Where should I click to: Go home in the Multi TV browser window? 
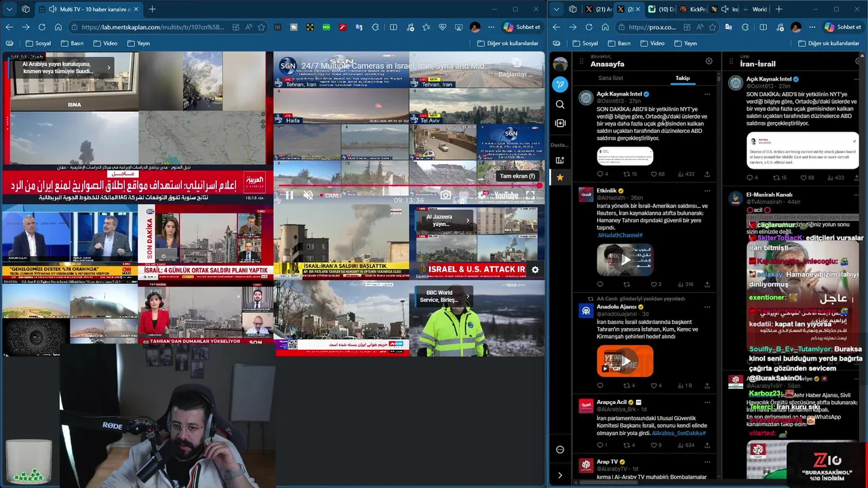coord(58,27)
